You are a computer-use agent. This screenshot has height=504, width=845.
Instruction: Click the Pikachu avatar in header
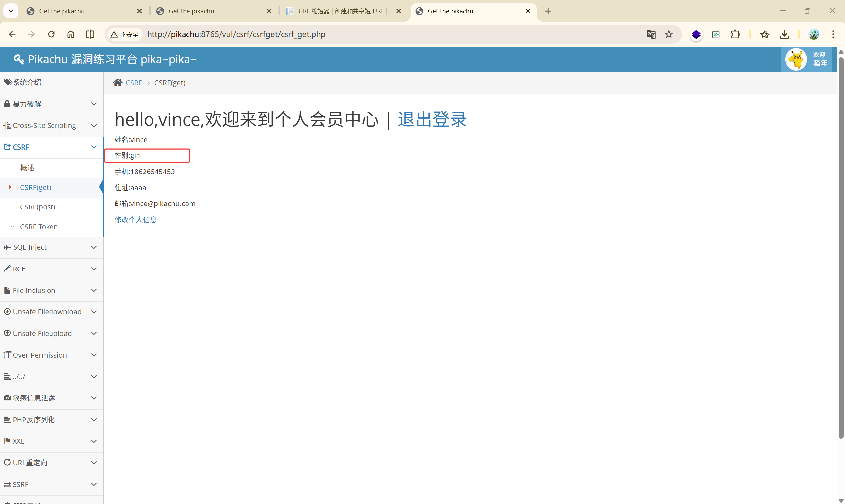pos(796,59)
